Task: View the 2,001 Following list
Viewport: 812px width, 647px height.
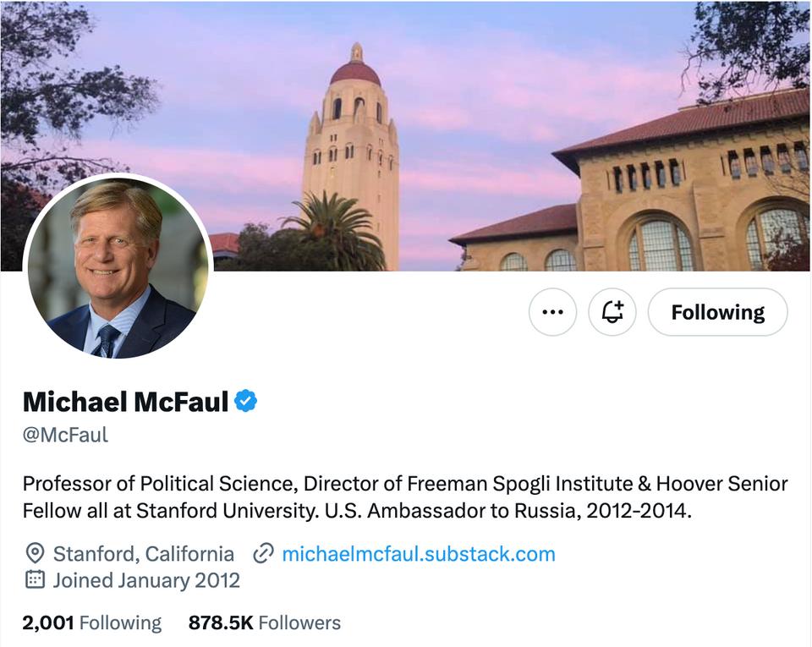Action: 91,623
